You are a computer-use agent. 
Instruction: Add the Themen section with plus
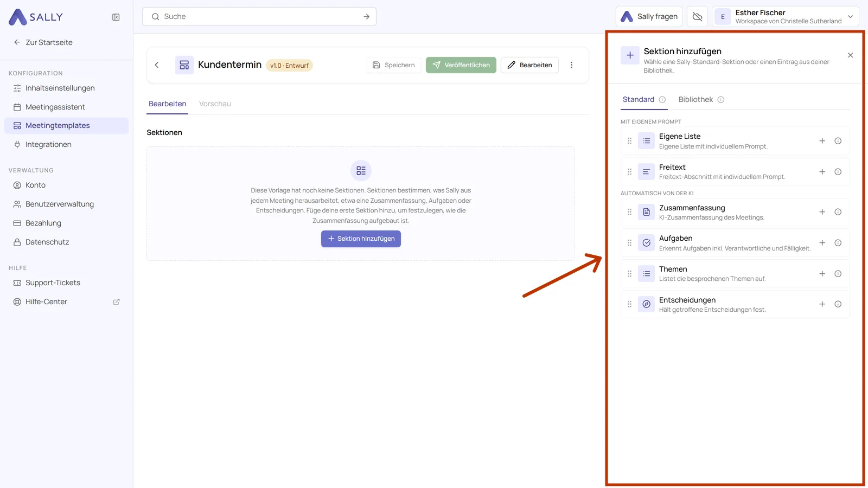pyautogui.click(x=822, y=274)
